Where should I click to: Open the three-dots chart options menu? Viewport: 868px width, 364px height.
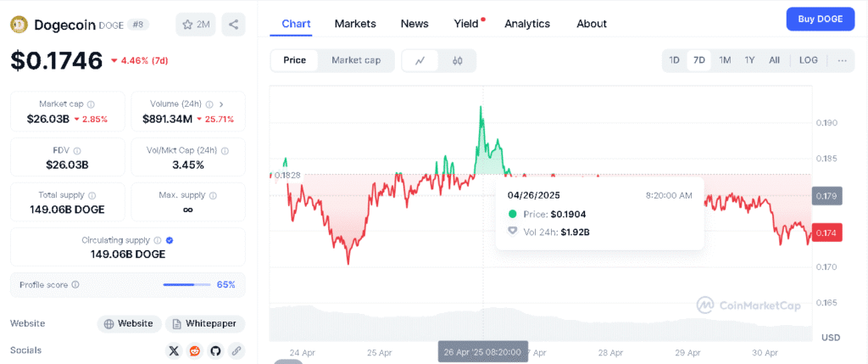842,60
